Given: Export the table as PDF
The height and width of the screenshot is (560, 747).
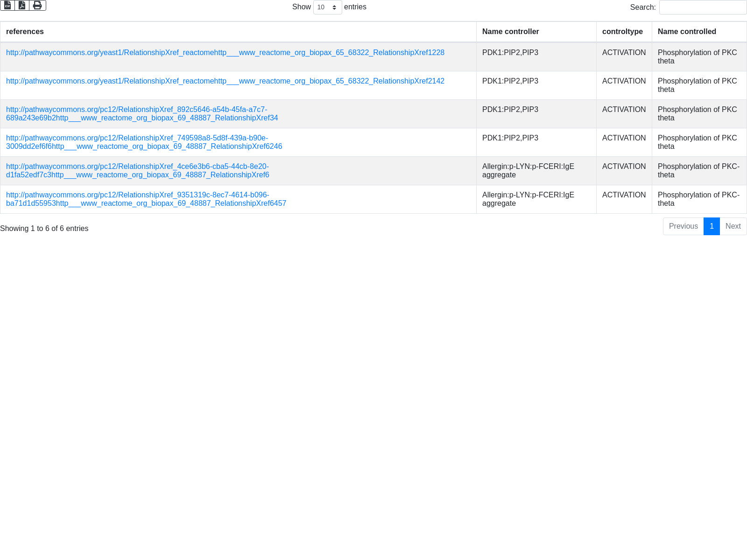Looking at the screenshot, I should (x=22, y=5).
